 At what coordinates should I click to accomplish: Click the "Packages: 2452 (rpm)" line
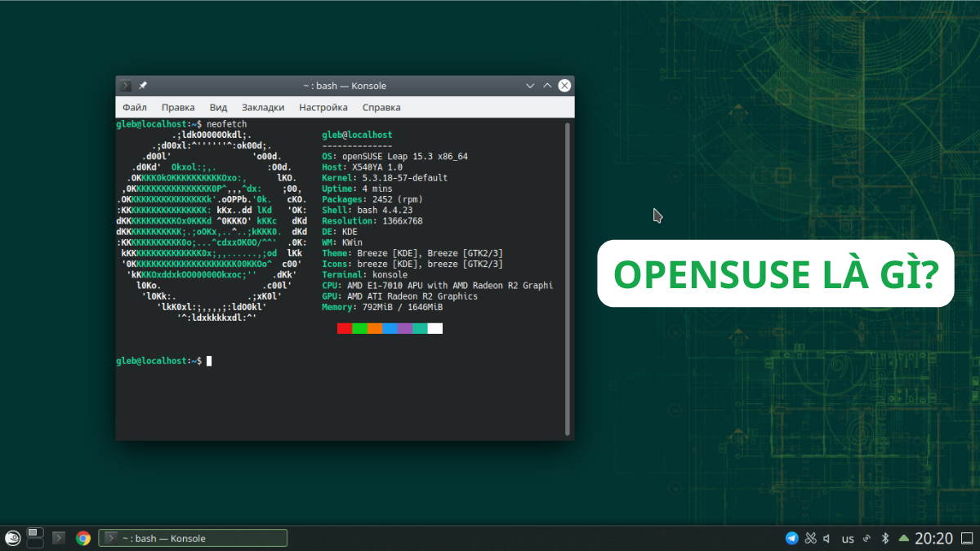(372, 199)
